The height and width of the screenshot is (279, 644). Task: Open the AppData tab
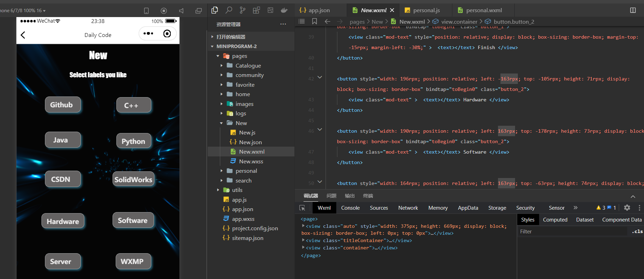(468, 208)
